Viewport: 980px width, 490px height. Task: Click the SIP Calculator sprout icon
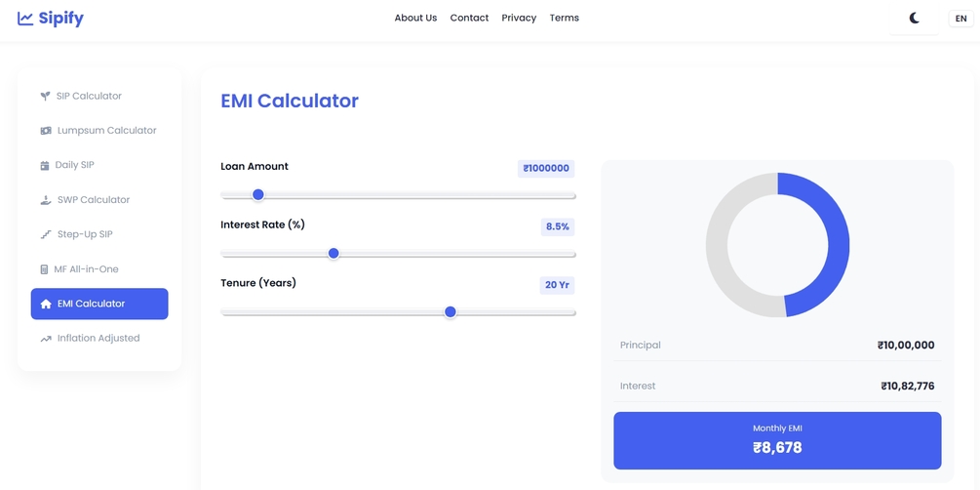tap(45, 97)
